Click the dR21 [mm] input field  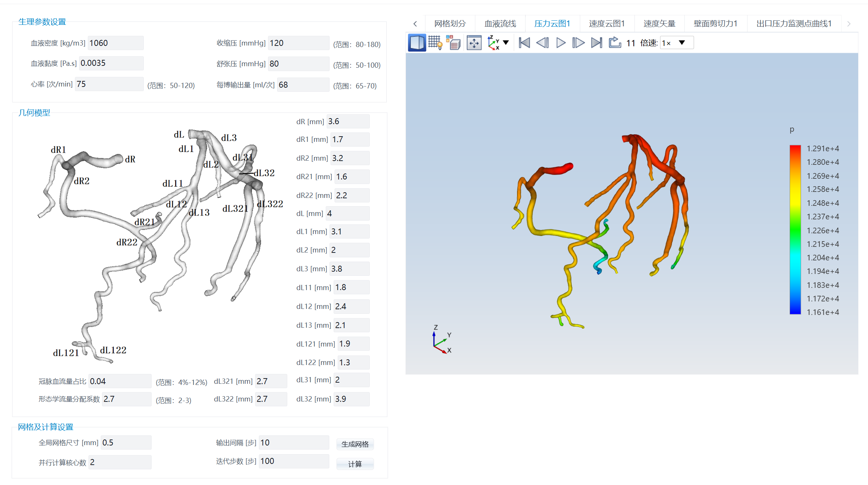pos(352,177)
